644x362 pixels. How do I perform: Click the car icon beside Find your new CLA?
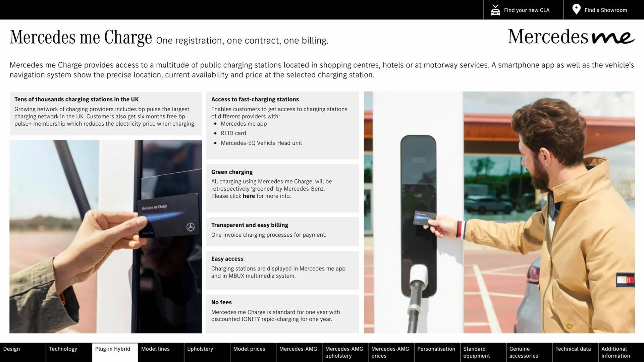[495, 10]
